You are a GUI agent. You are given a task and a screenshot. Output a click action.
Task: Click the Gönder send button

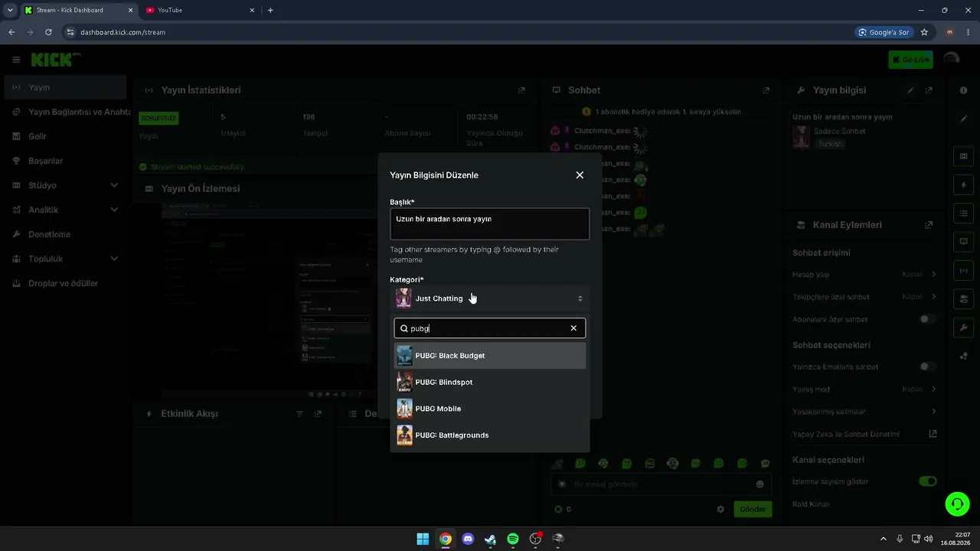click(753, 509)
